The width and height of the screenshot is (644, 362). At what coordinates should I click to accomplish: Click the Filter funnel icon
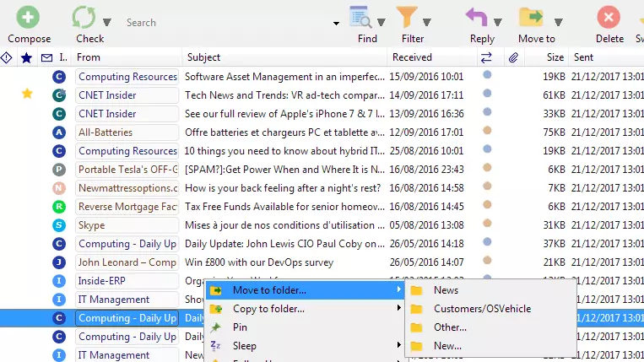(409, 17)
